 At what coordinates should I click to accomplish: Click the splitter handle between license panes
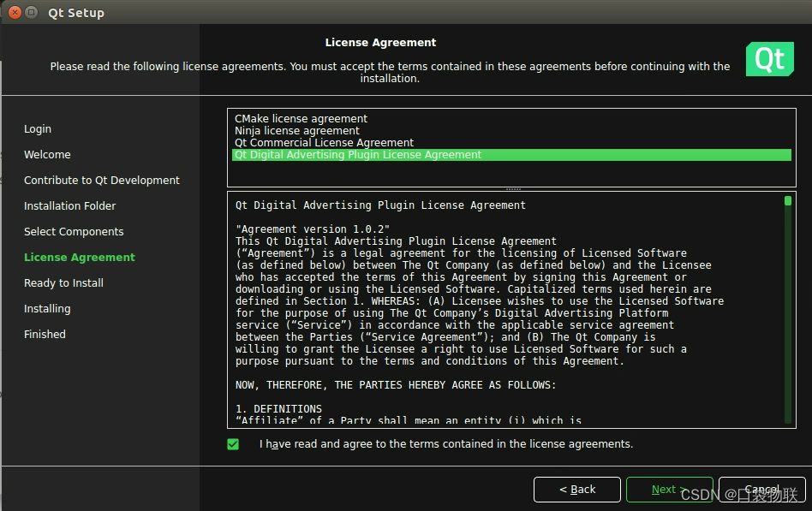coord(513,189)
